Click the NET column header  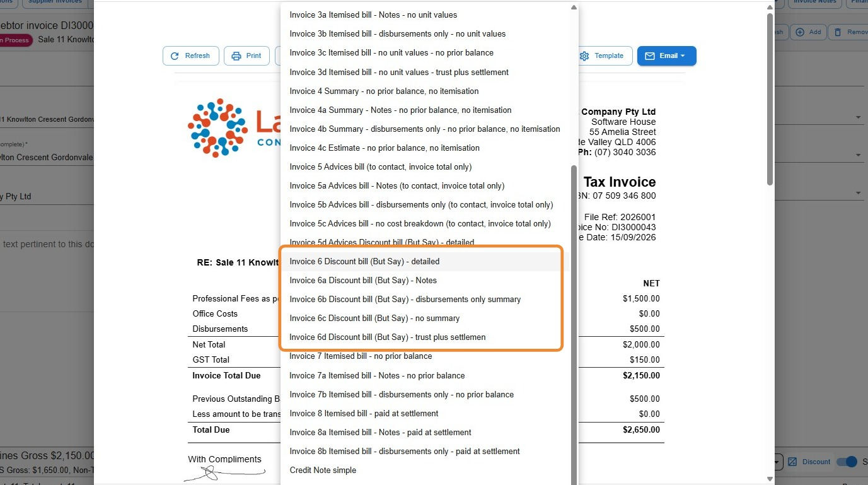tap(651, 284)
